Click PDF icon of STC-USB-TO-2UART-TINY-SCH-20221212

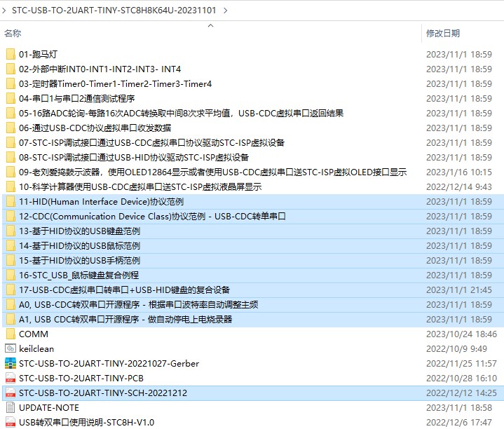coord(11,393)
